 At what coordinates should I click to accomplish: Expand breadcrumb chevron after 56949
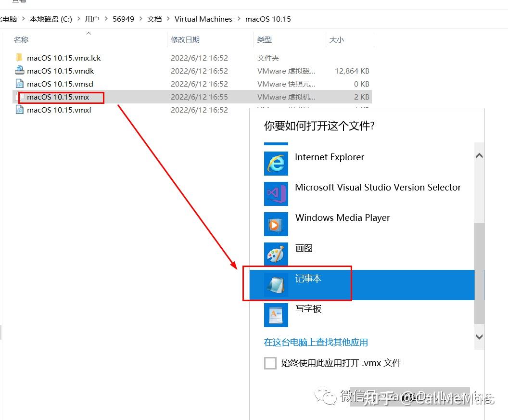click(x=140, y=19)
